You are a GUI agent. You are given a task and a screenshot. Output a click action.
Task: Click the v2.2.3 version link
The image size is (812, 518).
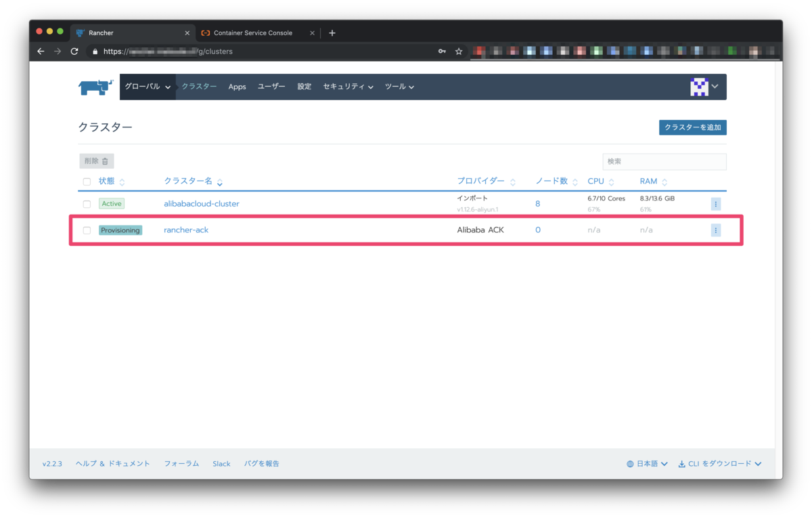52,464
